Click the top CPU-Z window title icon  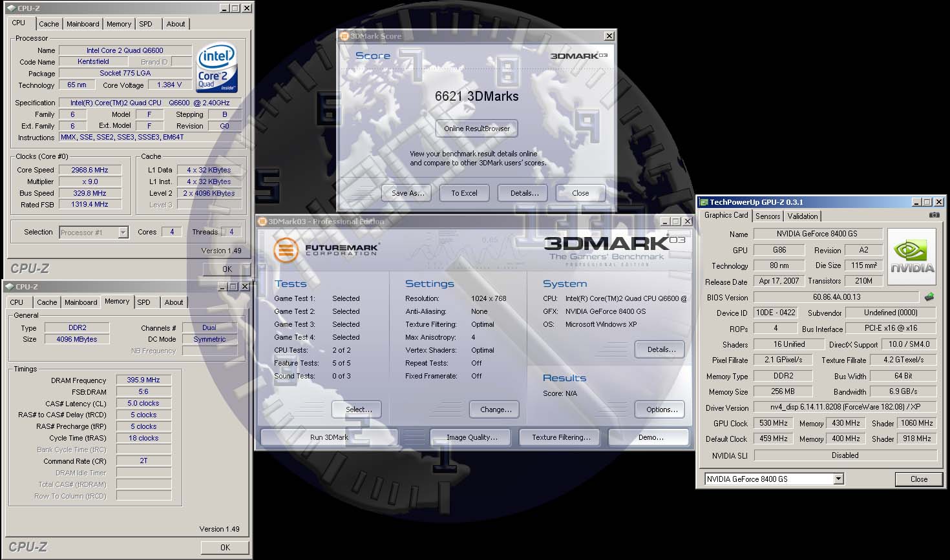pyautogui.click(x=10, y=8)
